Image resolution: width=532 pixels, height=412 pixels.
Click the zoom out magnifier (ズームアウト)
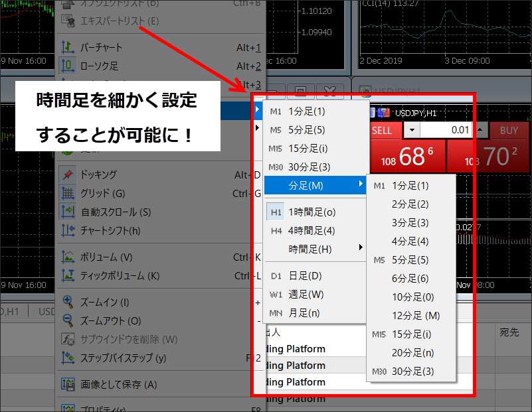click(x=68, y=320)
